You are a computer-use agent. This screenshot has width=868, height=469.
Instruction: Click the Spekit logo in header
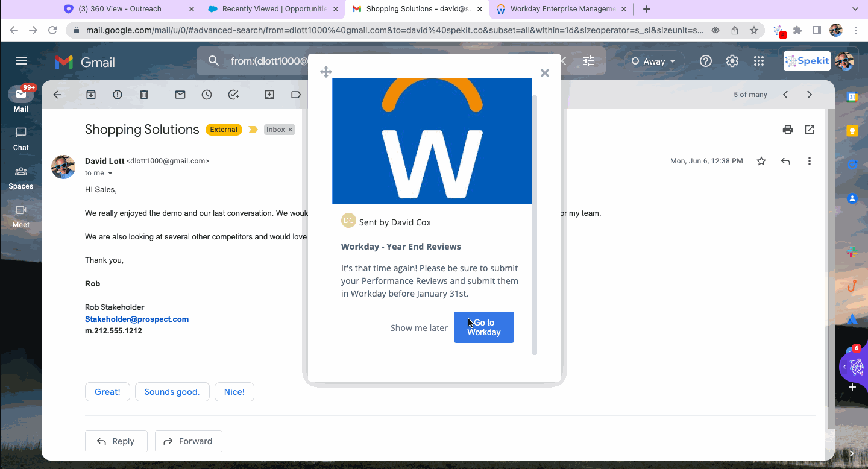pyautogui.click(x=807, y=61)
